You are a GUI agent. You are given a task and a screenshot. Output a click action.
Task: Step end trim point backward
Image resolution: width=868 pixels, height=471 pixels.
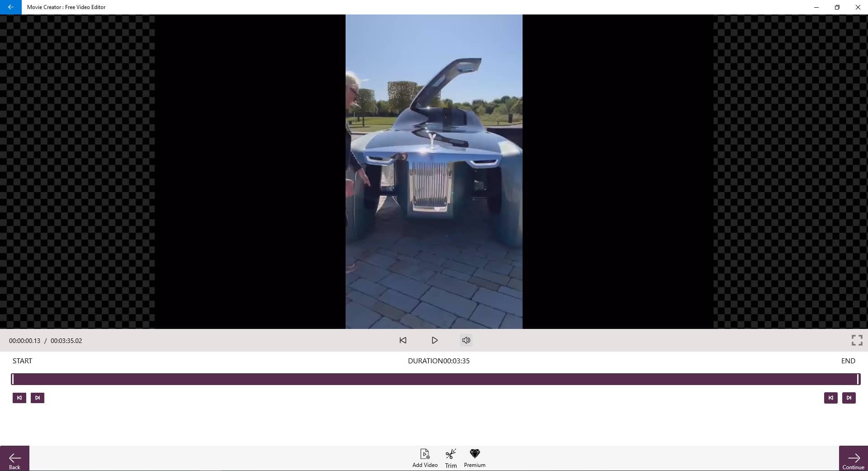pyautogui.click(x=830, y=398)
